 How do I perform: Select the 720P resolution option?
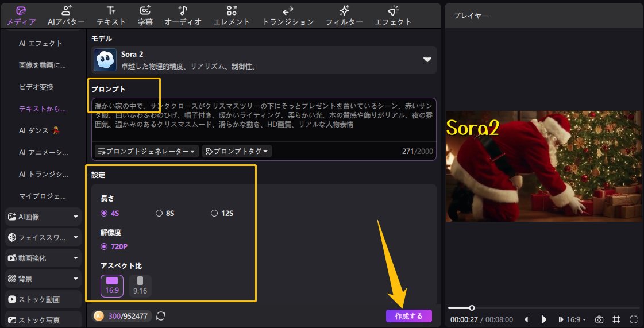click(114, 247)
